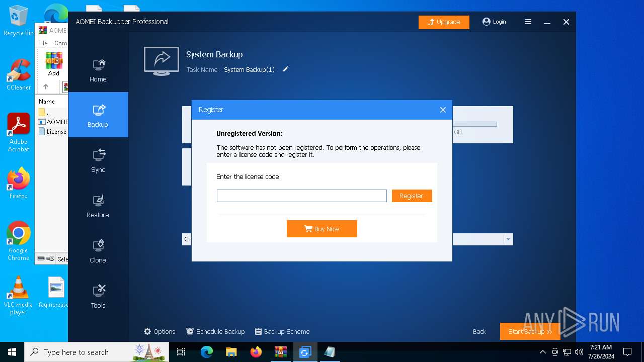Switch to AOMEI Backupper taskbar icon
The height and width of the screenshot is (362, 644).
click(305, 352)
